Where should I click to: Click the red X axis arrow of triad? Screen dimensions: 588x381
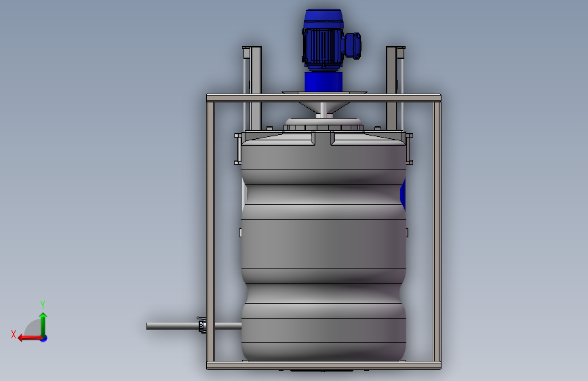point(30,338)
